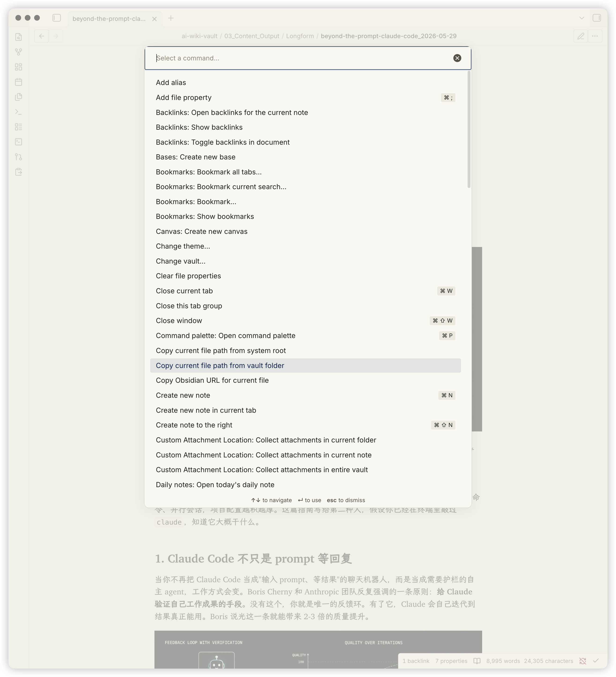Click the git pull-request ribbon icon

pos(18,157)
